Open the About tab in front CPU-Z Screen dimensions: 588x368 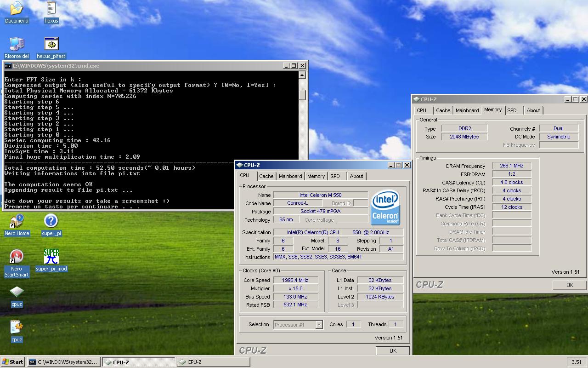pos(356,176)
